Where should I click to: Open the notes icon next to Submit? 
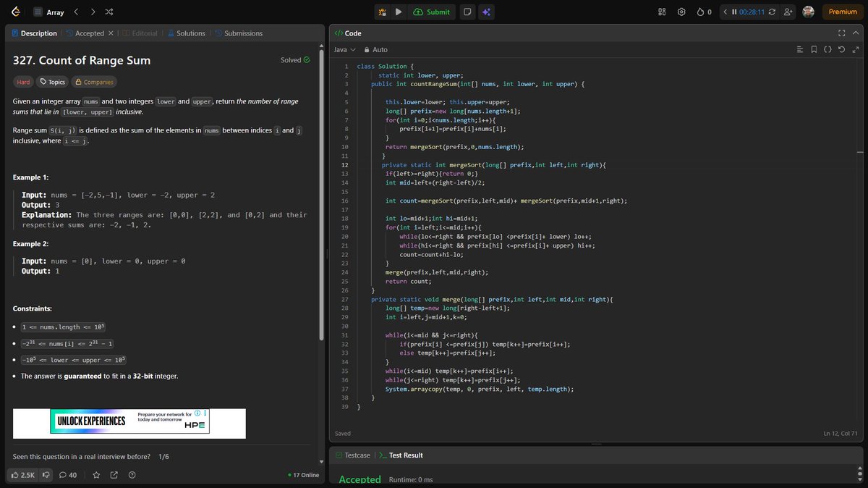(x=468, y=12)
